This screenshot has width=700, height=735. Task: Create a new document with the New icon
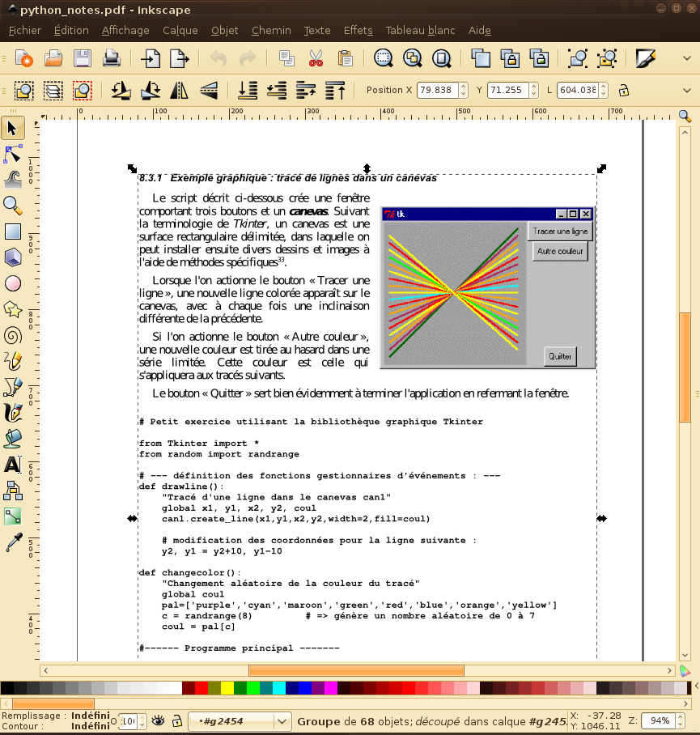pos(24,58)
